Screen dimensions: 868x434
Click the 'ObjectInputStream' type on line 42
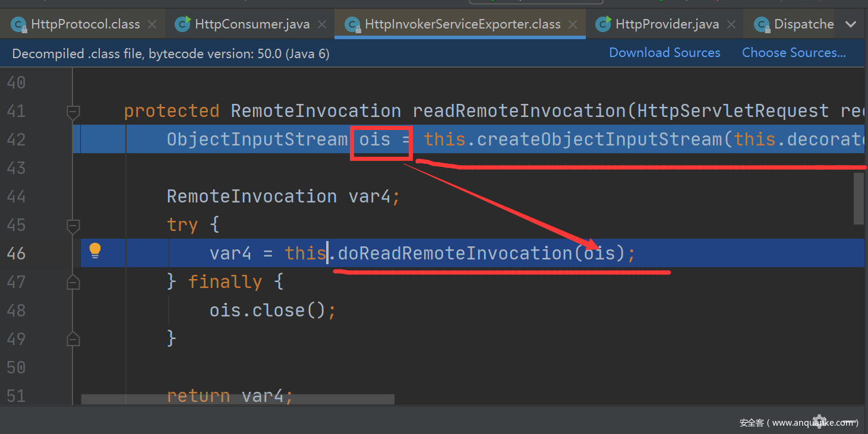[x=257, y=140]
